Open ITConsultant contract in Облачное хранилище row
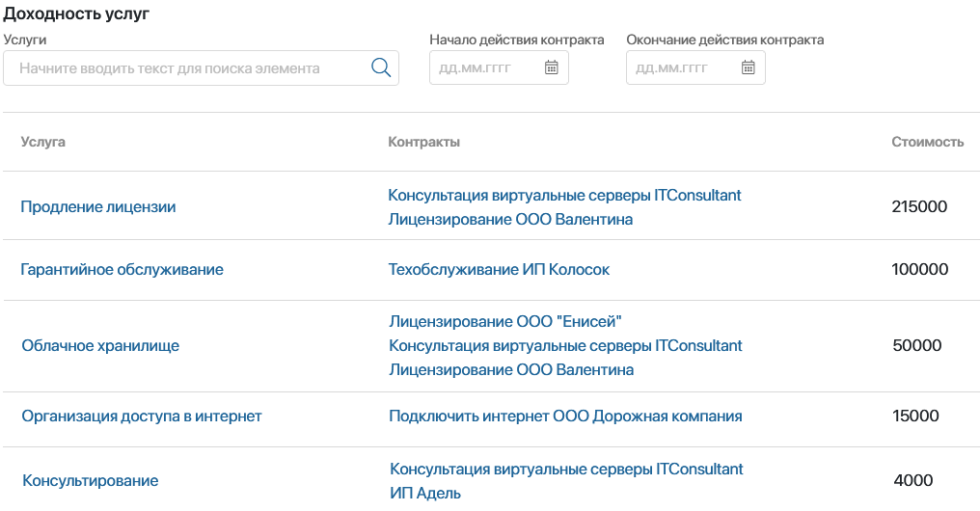980x511 pixels. pos(565,345)
